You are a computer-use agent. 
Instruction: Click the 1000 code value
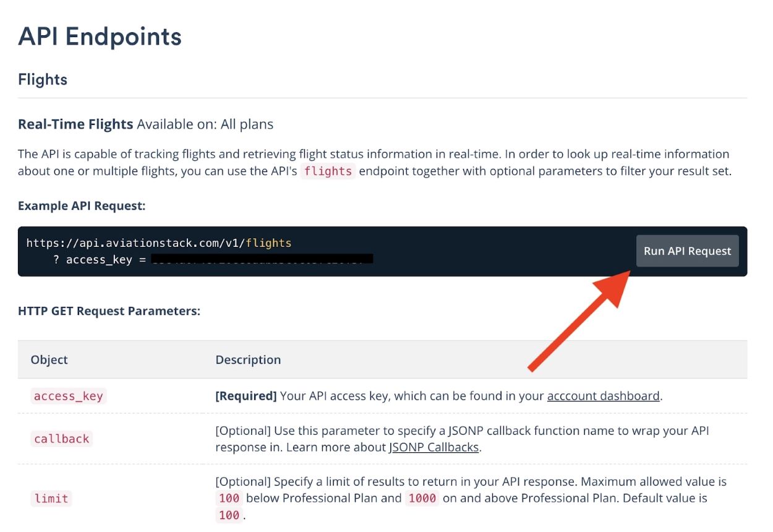tap(422, 499)
